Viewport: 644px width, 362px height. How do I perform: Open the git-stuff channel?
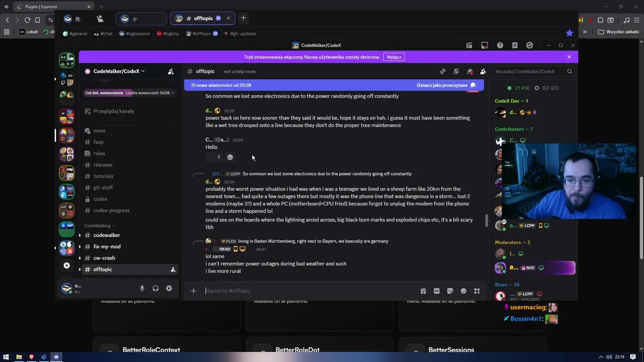(x=129, y=188)
